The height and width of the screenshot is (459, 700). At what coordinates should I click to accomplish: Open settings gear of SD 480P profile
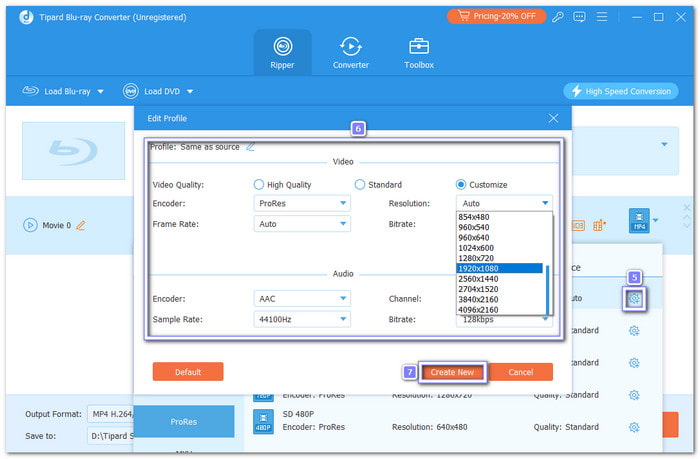pos(634,427)
